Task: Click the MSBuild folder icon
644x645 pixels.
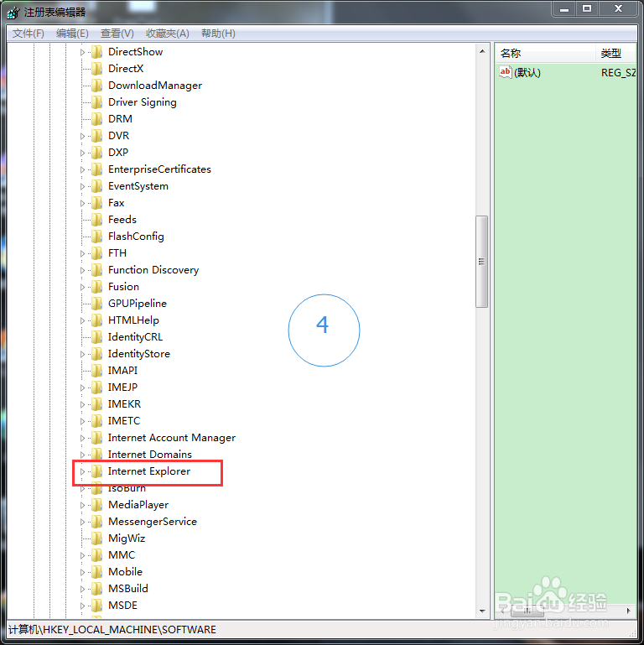Action: 96,589
